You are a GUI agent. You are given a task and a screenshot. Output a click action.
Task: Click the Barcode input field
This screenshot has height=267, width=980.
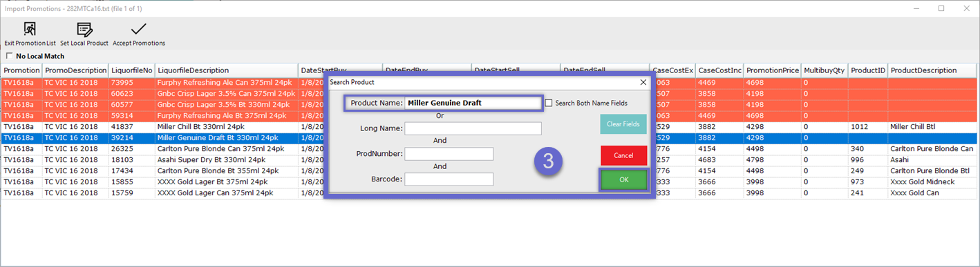pyautogui.click(x=449, y=179)
